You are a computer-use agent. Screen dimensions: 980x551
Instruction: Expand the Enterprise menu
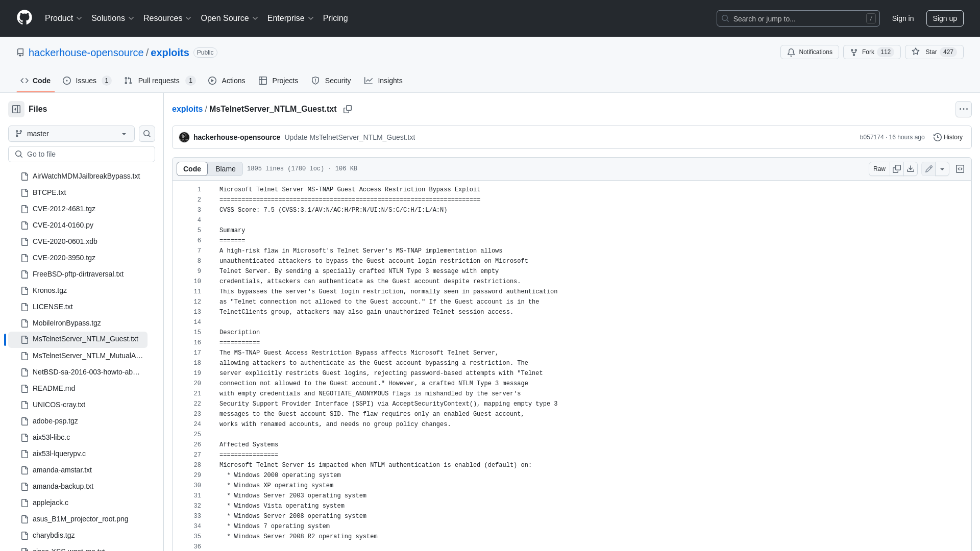point(290,18)
